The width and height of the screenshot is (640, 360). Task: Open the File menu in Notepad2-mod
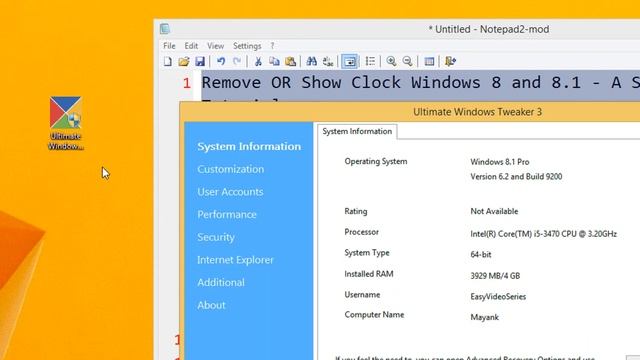(x=169, y=46)
